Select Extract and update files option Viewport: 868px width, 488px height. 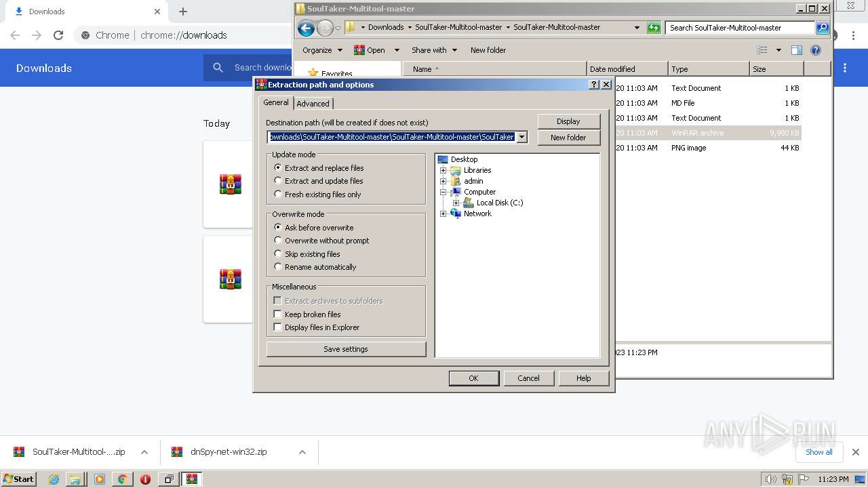(318, 181)
